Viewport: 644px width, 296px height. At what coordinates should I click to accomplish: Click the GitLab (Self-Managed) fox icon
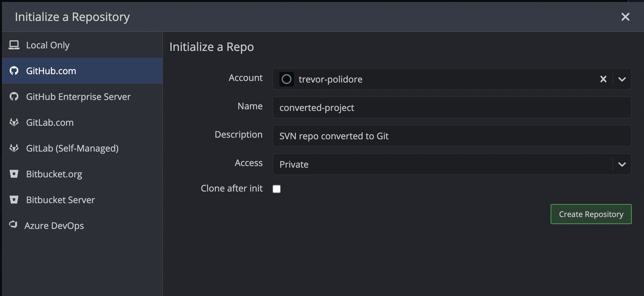pyautogui.click(x=14, y=148)
